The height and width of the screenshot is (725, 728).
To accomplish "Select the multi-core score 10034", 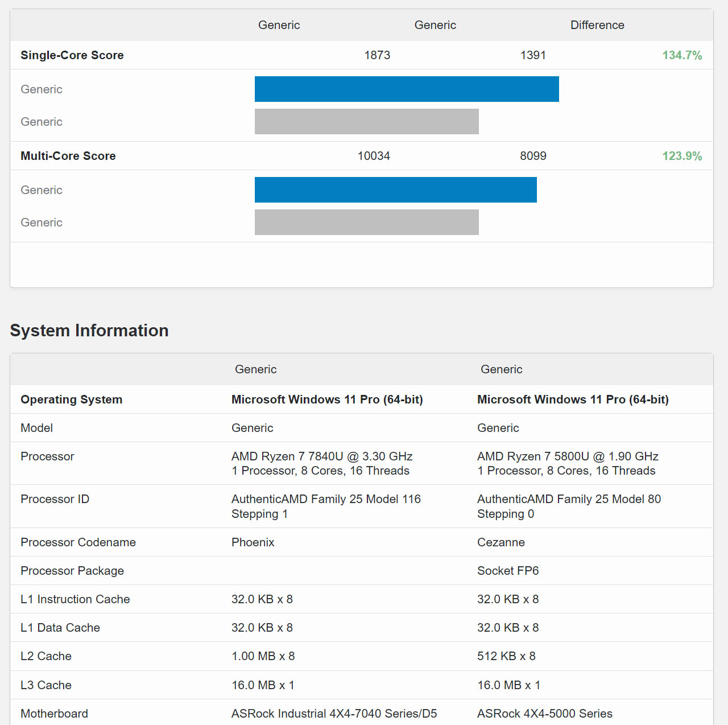I will coord(374,156).
